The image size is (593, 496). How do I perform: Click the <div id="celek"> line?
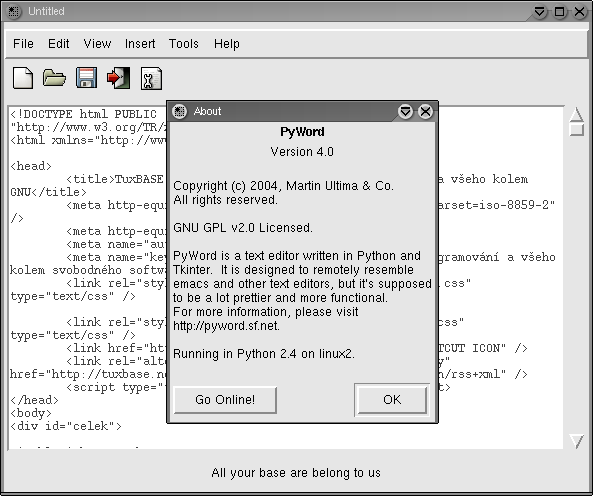click(66, 426)
